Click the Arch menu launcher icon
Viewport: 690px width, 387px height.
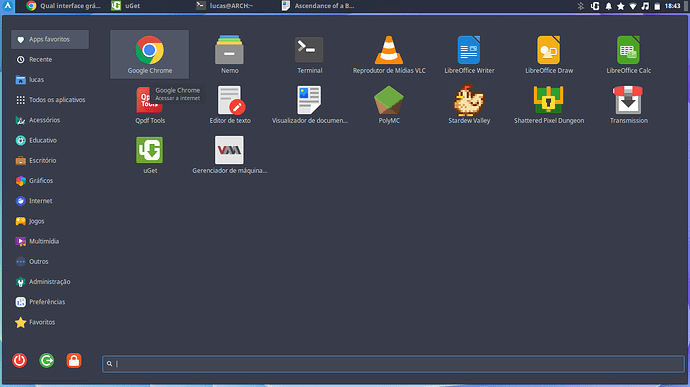pos(8,6)
